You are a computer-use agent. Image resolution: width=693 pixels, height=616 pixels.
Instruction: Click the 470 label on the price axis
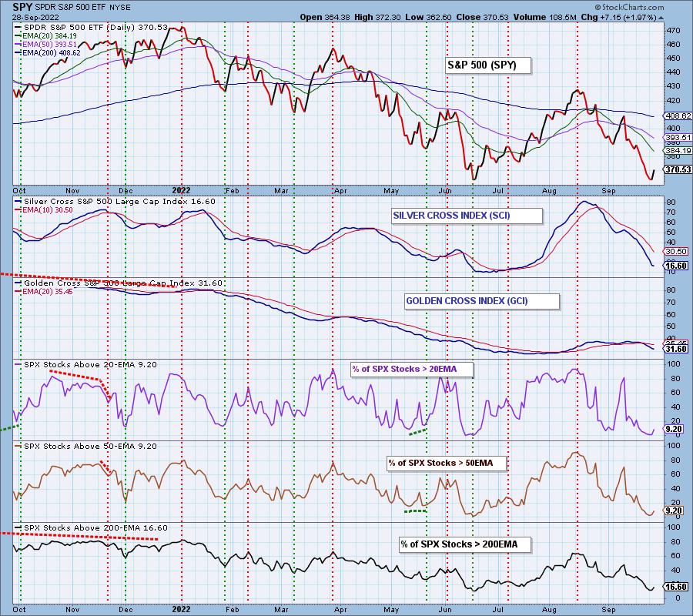[673, 31]
